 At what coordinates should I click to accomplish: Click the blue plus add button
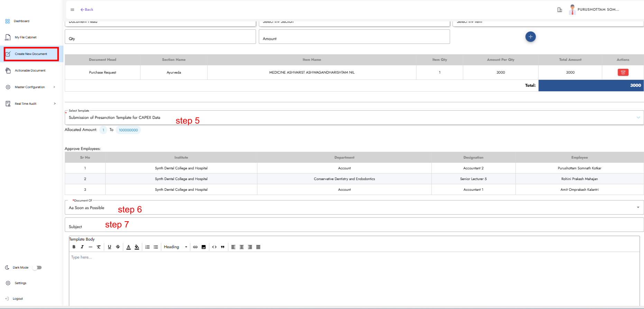click(x=530, y=37)
